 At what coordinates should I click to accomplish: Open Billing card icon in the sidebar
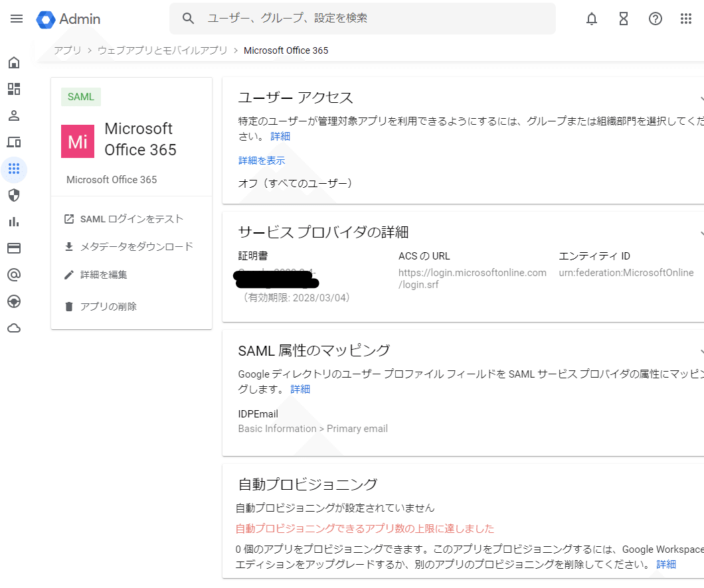[14, 248]
